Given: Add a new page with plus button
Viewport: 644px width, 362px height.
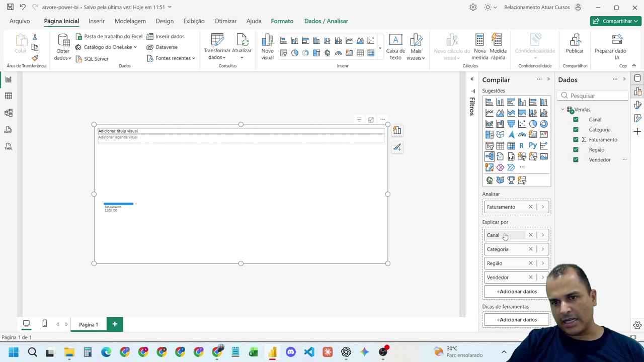Looking at the screenshot, I should click(x=115, y=324).
